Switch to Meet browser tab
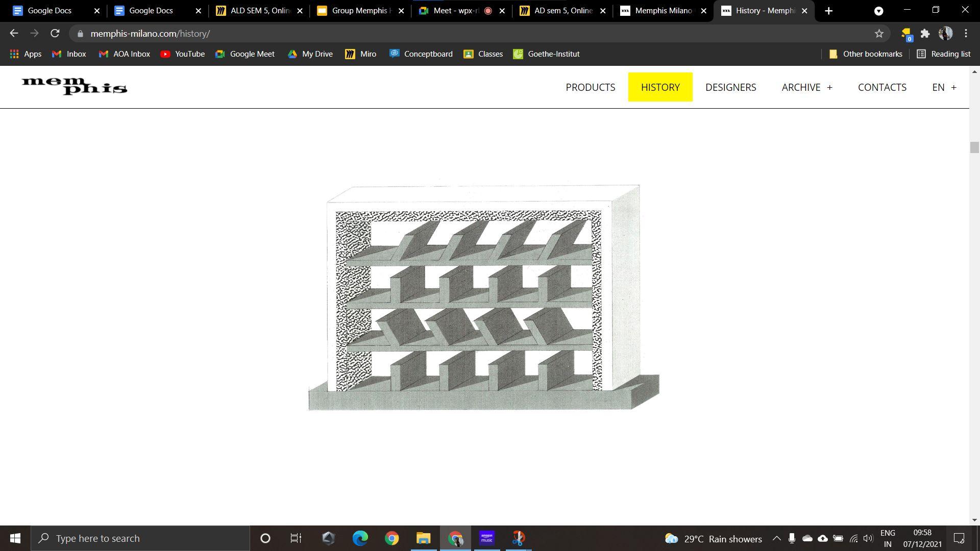Image resolution: width=980 pixels, height=551 pixels. tap(454, 11)
